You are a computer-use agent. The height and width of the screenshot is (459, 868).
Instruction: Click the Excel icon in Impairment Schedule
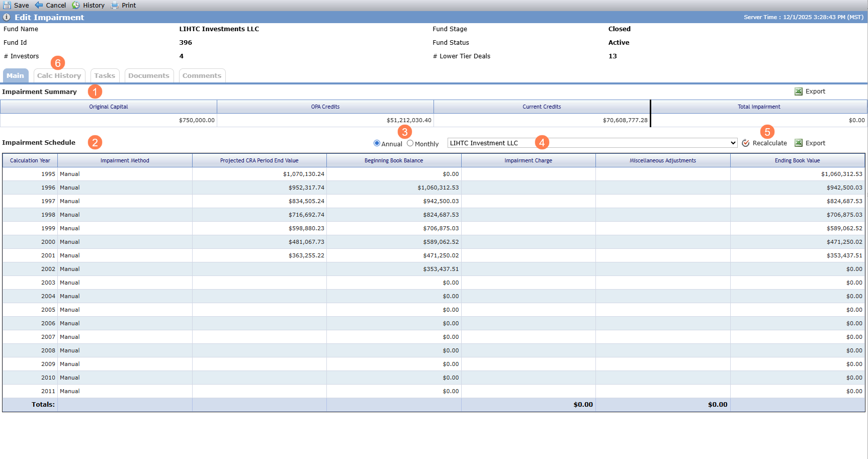(799, 143)
